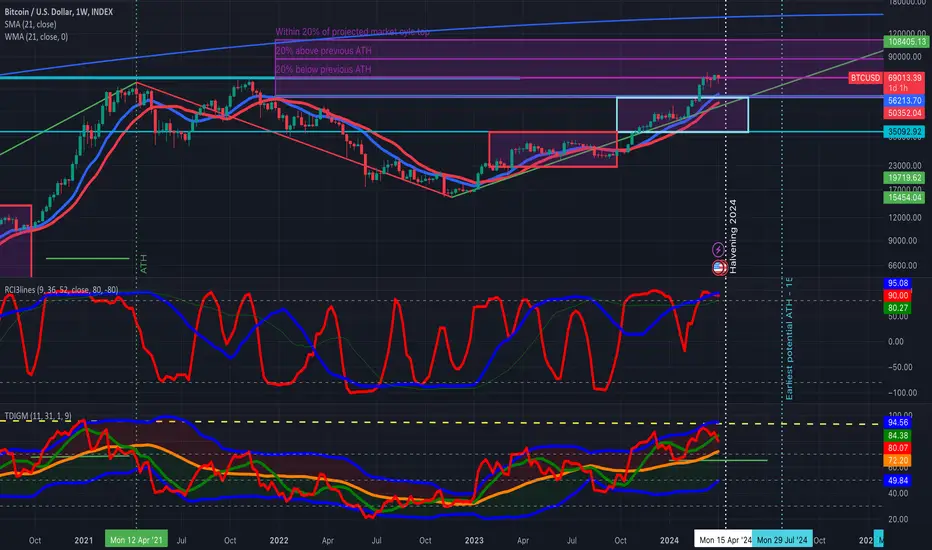Select the SMA (21, close) indicator legend
This screenshot has height=550, width=932.
(x=30, y=24)
